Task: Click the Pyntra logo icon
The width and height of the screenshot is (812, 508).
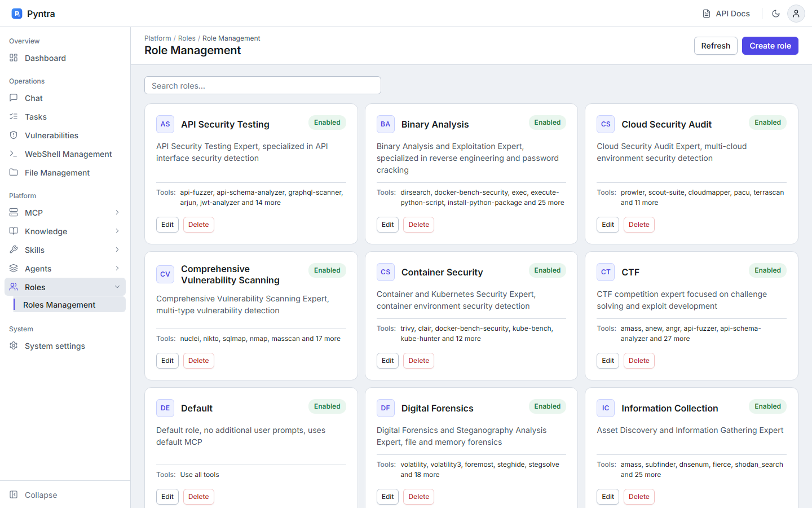Action: point(17,14)
